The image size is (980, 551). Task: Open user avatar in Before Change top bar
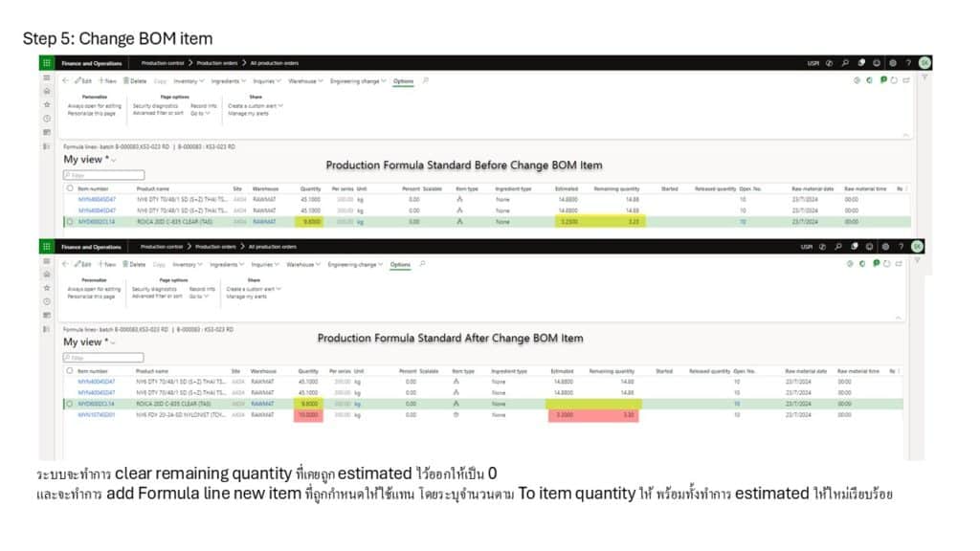tap(924, 62)
